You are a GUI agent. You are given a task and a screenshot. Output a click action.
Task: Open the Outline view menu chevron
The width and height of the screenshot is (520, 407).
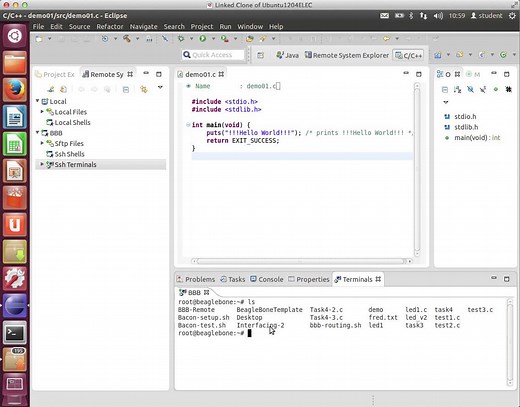click(x=446, y=102)
